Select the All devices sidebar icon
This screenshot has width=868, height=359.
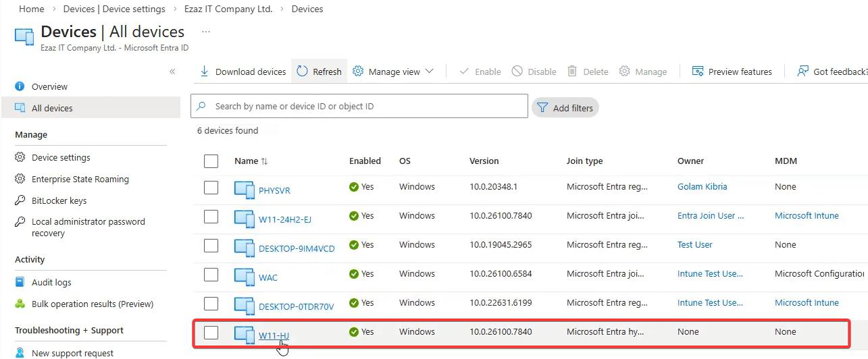point(20,108)
